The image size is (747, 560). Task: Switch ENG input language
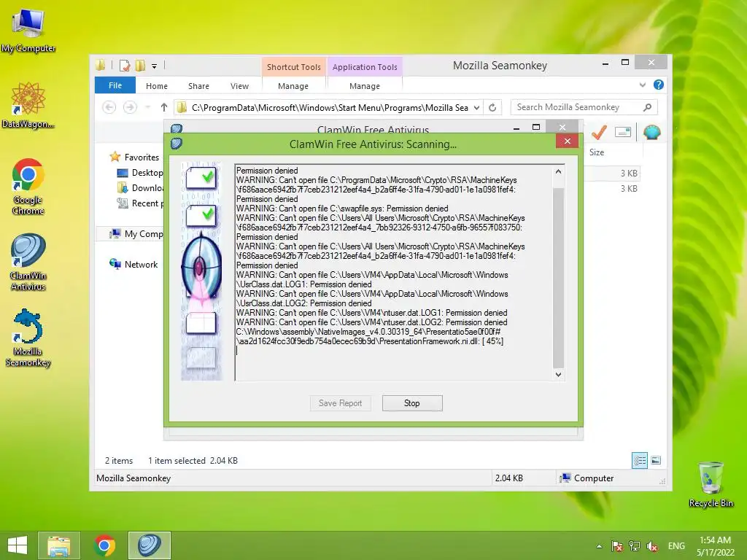676,546
